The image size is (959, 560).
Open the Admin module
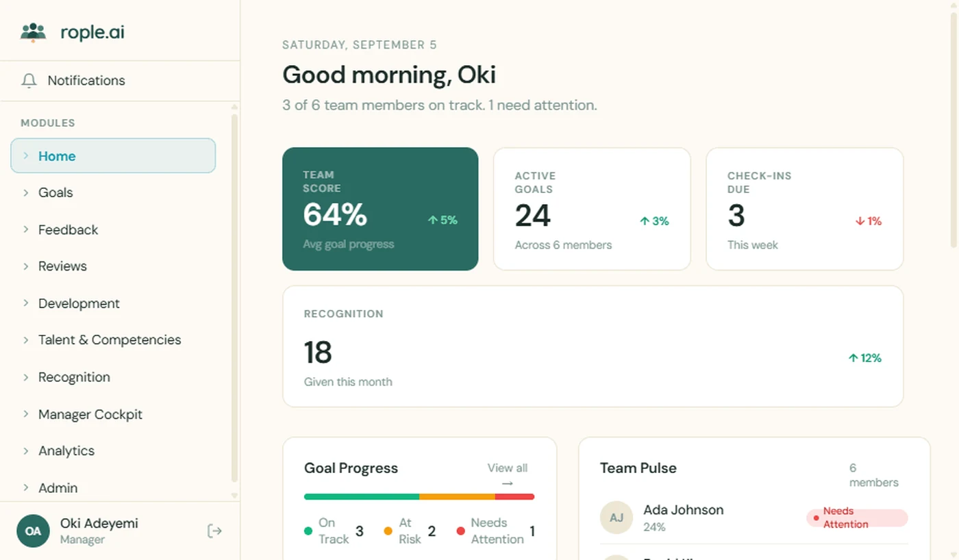coord(113,488)
